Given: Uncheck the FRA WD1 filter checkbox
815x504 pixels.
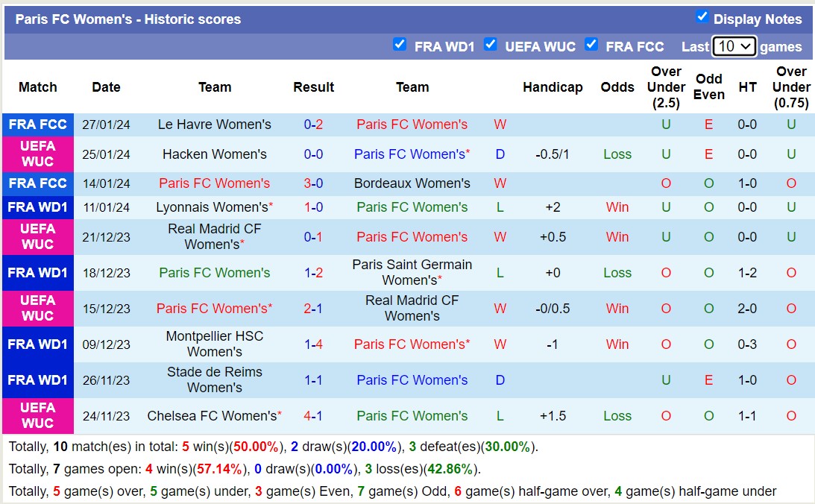Looking at the screenshot, I should coord(400,45).
